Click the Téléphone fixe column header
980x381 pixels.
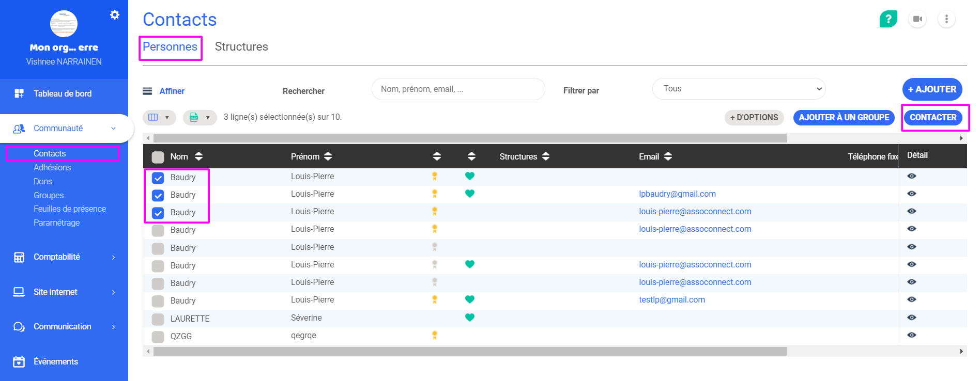[873, 156]
